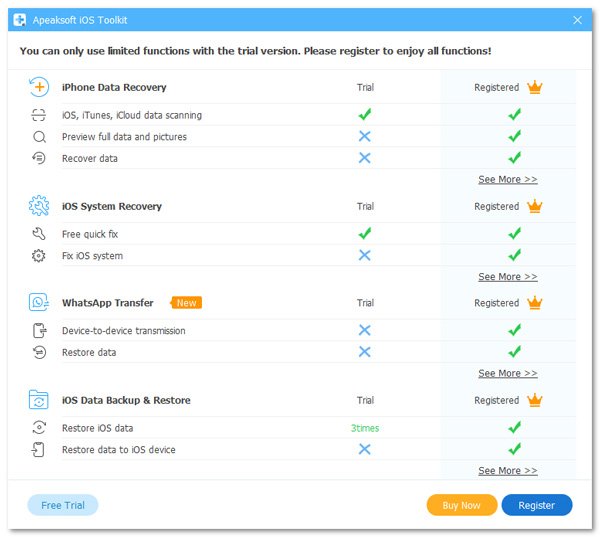Screen dimensions: 600x537
Task: Click the crown icon in iPhone Data Recovery row
Action: 535,87
